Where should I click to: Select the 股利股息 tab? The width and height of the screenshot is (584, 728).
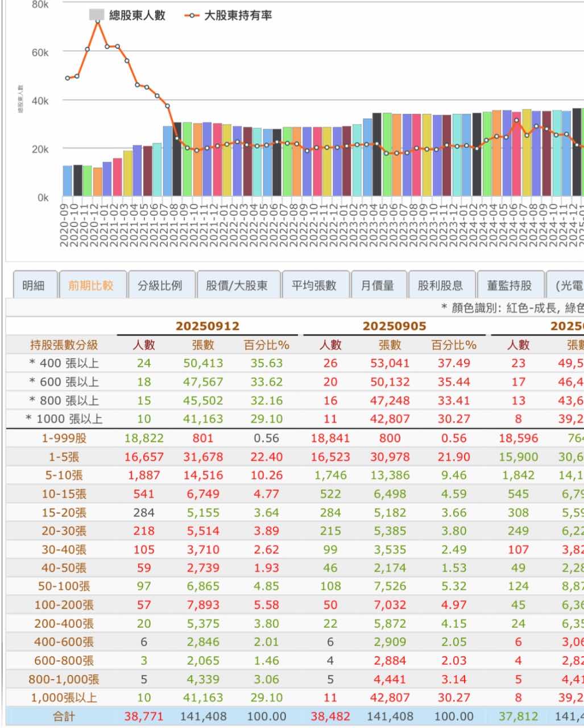click(x=441, y=285)
